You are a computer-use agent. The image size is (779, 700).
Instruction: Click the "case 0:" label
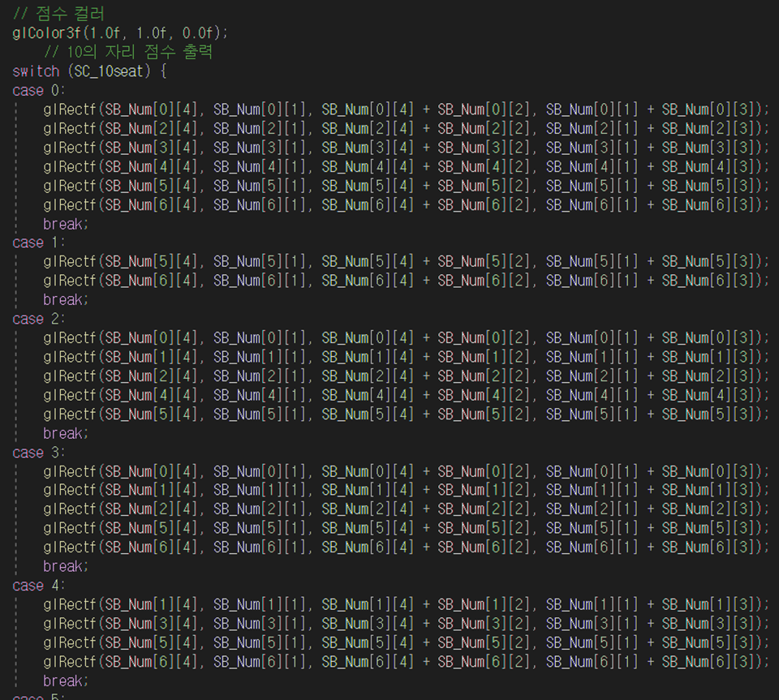click(38, 90)
